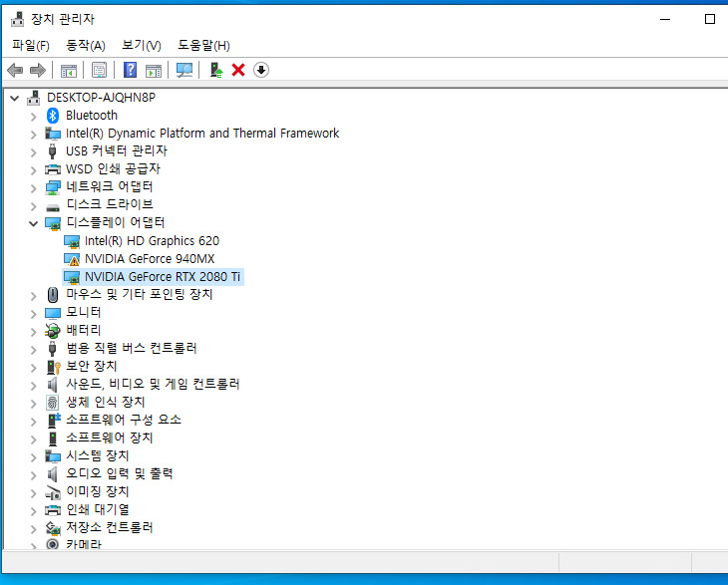Select the 인쇄 대기열 label
This screenshot has height=585, width=728.
point(98,509)
